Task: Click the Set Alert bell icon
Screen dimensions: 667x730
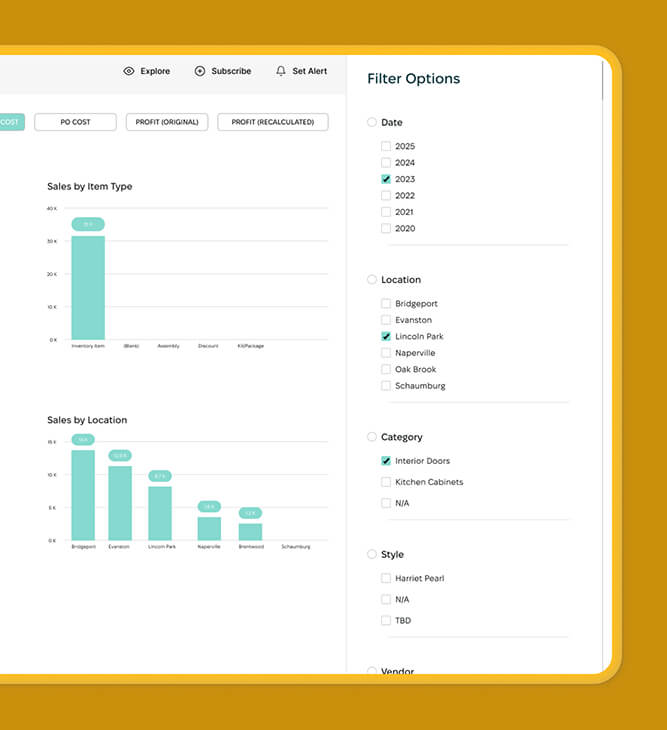Action: (281, 71)
